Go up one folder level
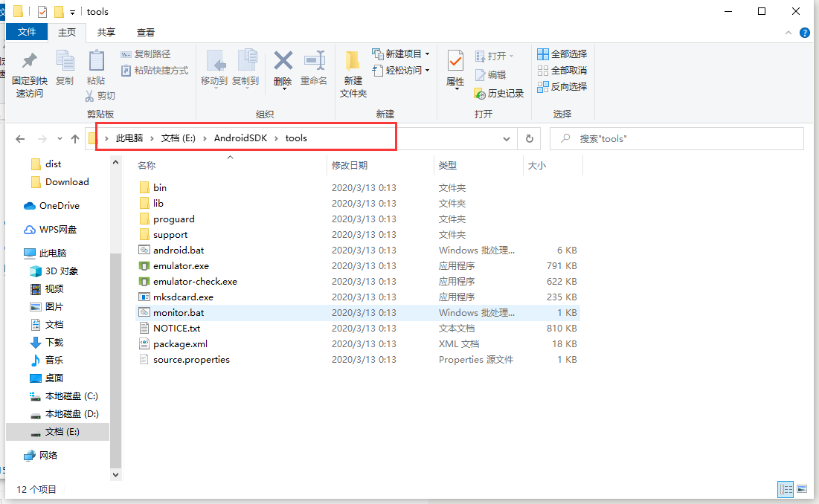 pyautogui.click(x=75, y=139)
